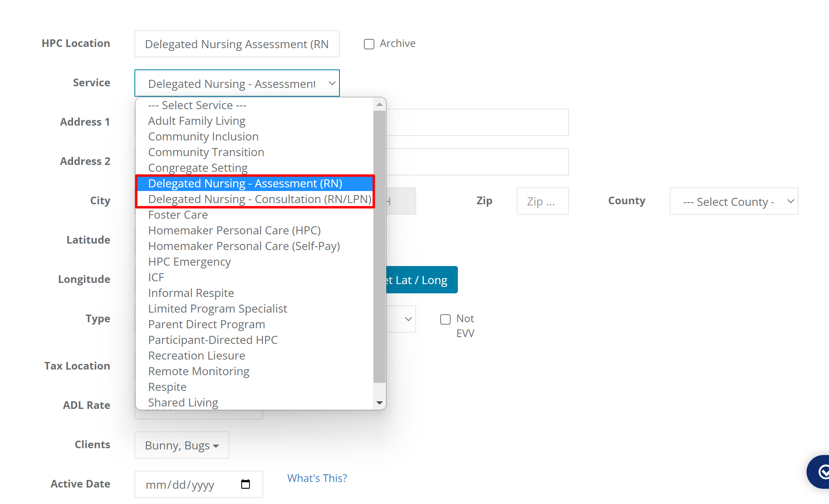Choose Homemaker Personal Care (Self-Pay)

244,246
